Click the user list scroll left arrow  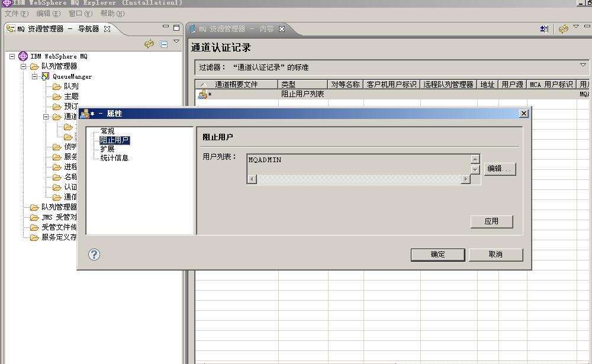252,179
